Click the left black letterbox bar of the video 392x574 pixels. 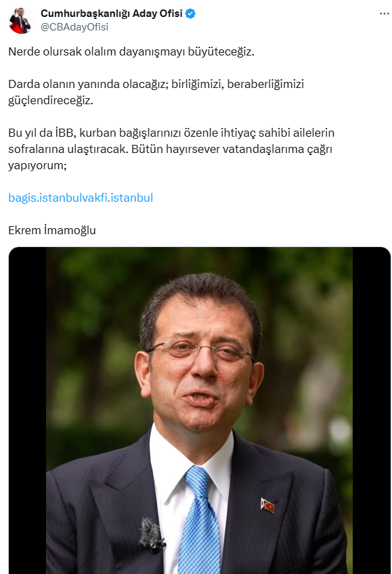pos(28,410)
